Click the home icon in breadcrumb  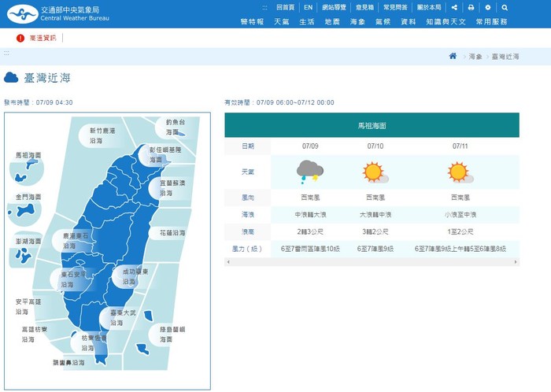pyautogui.click(x=453, y=56)
